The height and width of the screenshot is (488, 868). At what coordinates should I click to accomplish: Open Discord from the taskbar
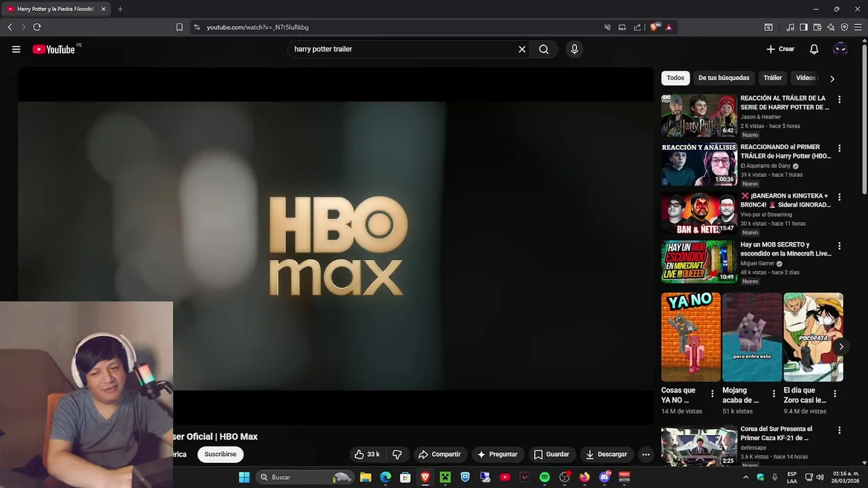(x=604, y=477)
